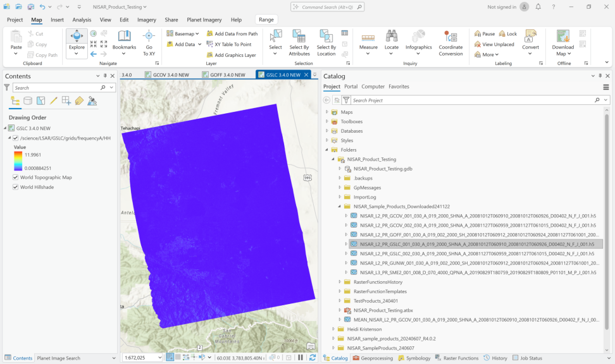Open the More labeling dropdown

[x=487, y=54]
